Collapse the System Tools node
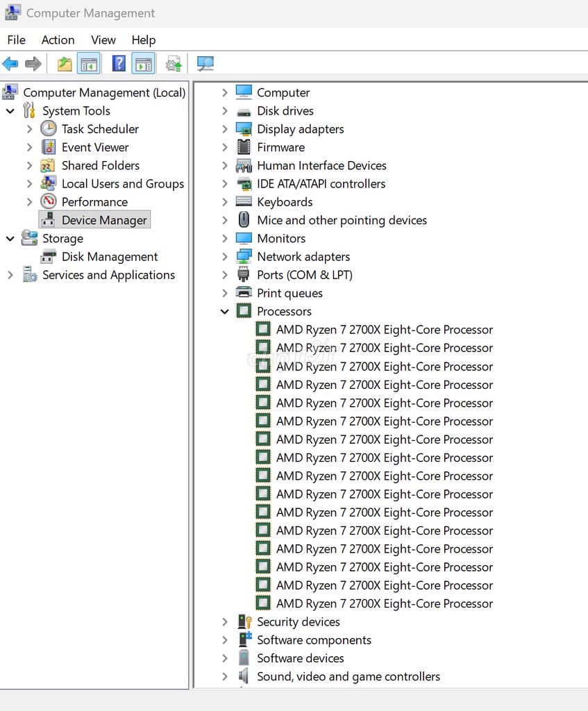The image size is (588, 711). pyautogui.click(x=10, y=111)
